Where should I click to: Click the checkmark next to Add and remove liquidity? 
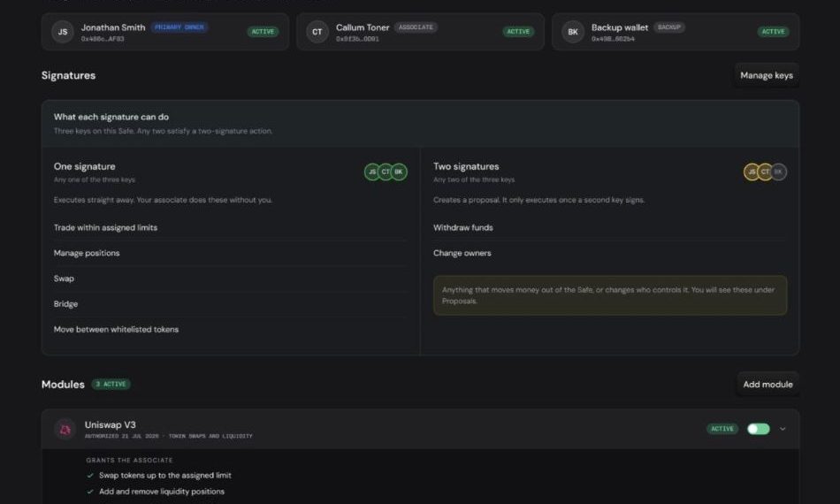tap(90, 491)
